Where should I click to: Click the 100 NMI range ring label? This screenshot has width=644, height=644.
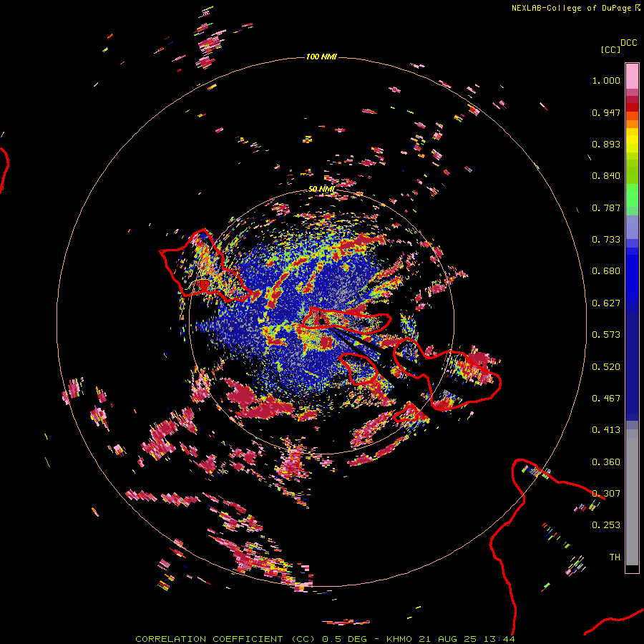[x=321, y=57]
